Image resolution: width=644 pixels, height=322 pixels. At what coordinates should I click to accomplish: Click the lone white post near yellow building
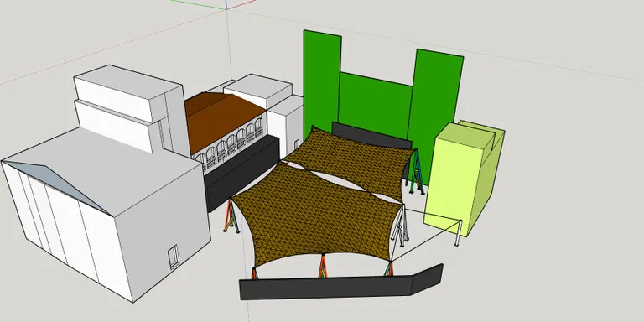point(459,233)
